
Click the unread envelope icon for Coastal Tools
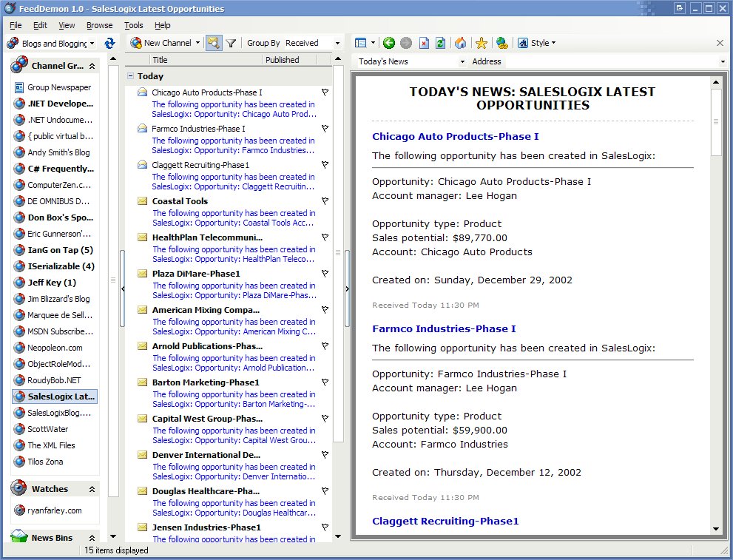coord(143,201)
